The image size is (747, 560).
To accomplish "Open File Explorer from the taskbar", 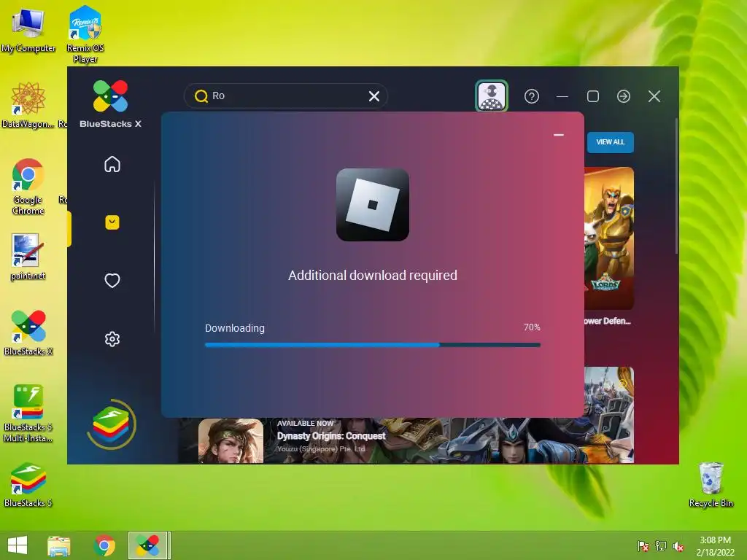I will click(x=59, y=545).
